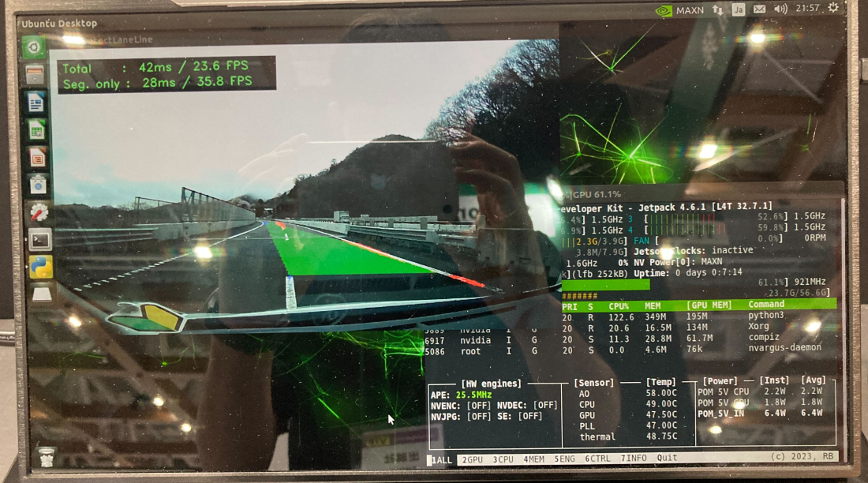The image size is (868, 483).
Task: Click the NVDEC [OFF] engine status
Action: tap(527, 406)
